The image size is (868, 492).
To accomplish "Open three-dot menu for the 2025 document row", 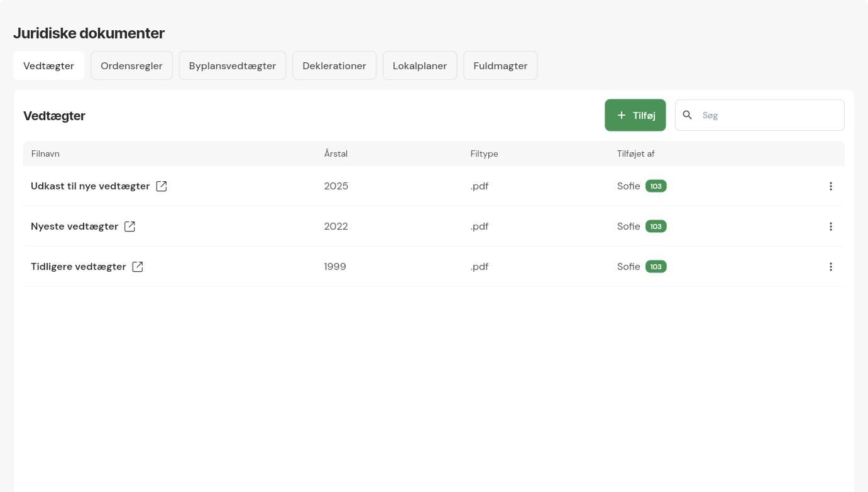I will 830,186.
